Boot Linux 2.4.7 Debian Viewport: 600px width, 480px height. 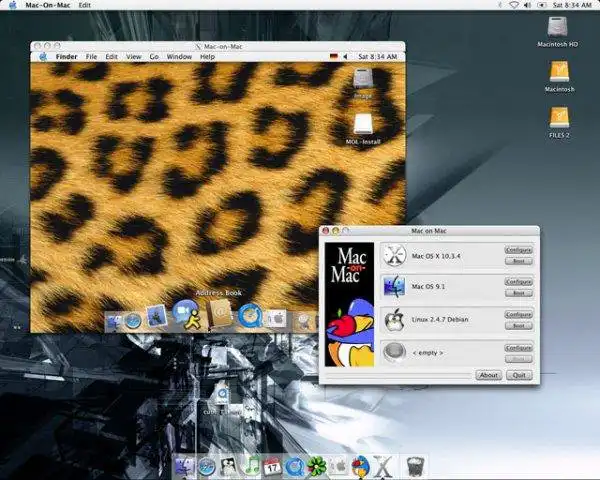tap(518, 326)
